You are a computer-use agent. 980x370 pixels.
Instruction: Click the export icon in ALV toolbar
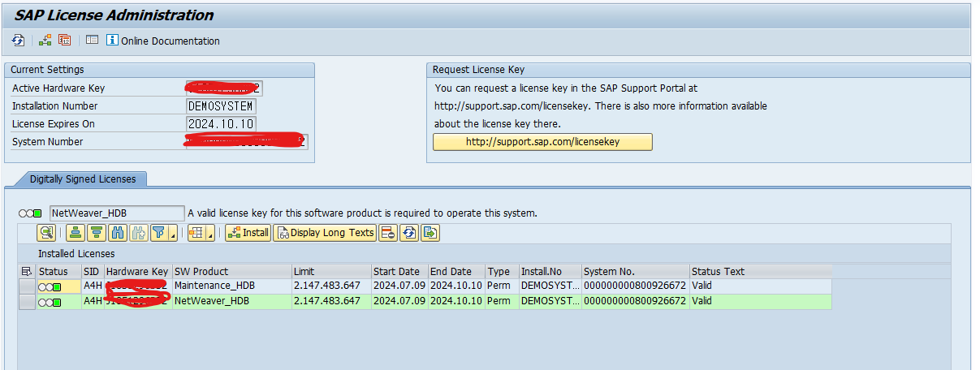pos(430,233)
